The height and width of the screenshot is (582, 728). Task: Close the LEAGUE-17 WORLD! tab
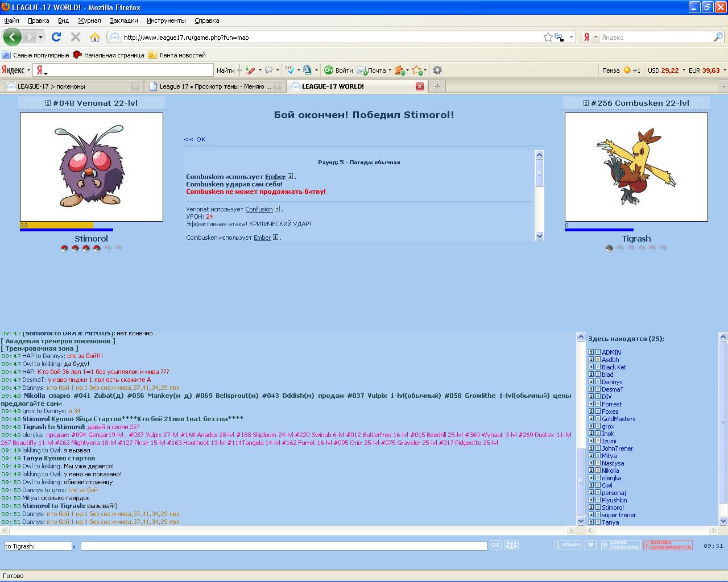(420, 86)
